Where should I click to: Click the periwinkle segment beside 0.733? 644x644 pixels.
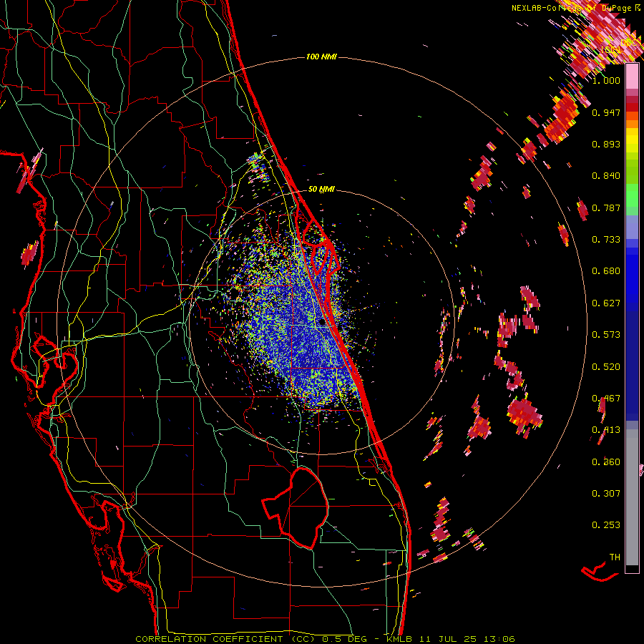pos(632,228)
